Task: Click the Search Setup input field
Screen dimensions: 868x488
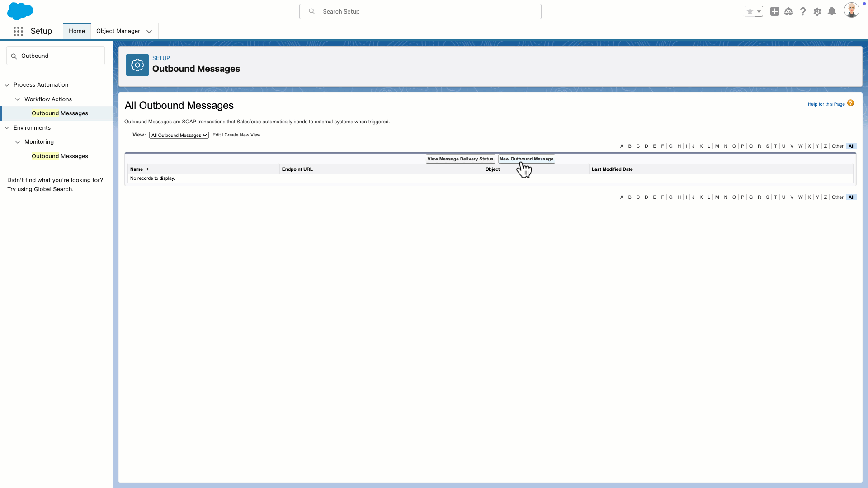Action: 420,11
